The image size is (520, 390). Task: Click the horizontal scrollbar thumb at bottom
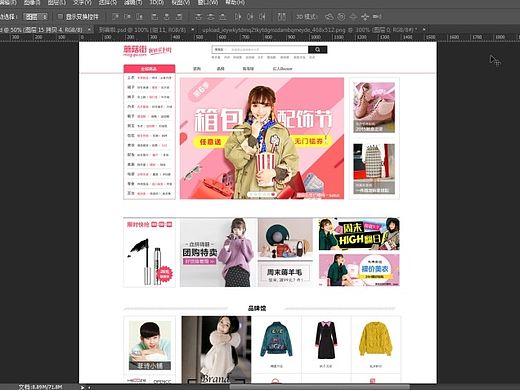coord(319,387)
